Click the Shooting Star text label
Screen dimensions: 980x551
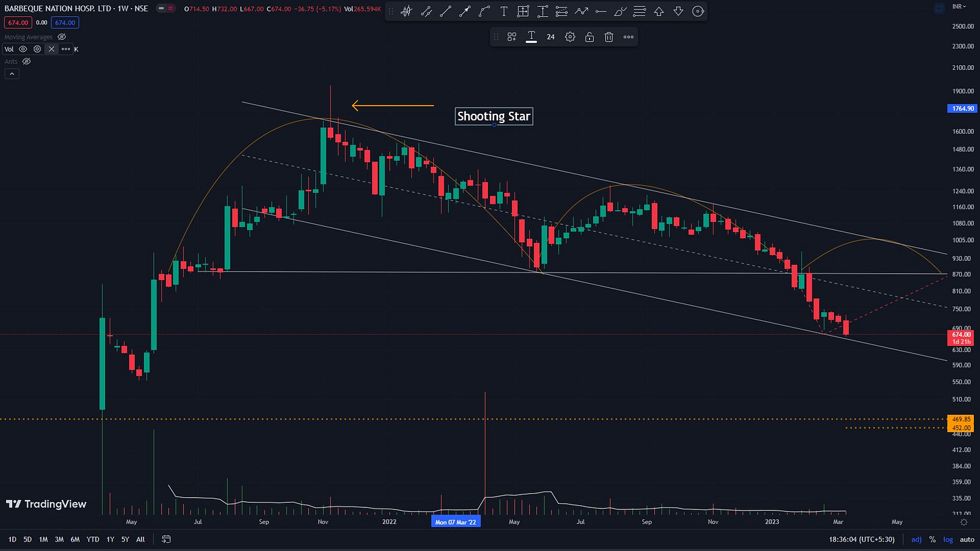pos(494,116)
